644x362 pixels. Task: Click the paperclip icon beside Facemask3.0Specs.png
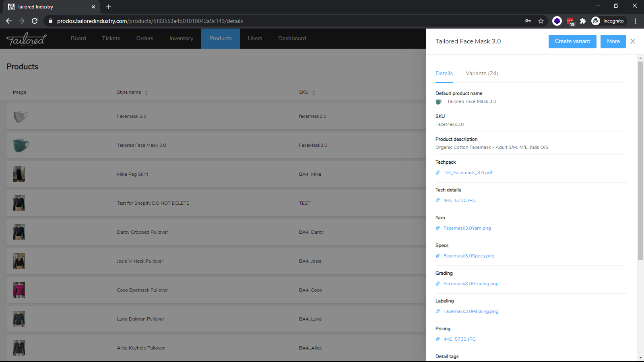(x=438, y=256)
